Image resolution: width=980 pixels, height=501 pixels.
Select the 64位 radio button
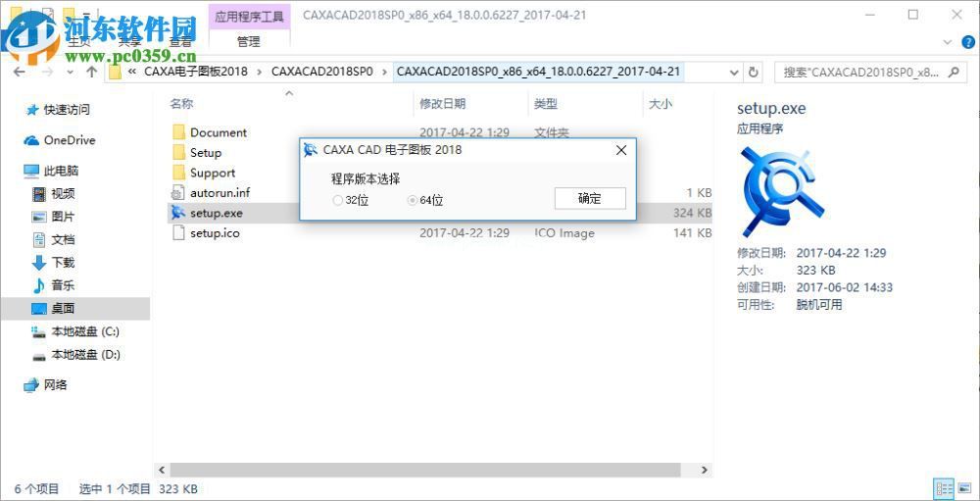click(412, 201)
